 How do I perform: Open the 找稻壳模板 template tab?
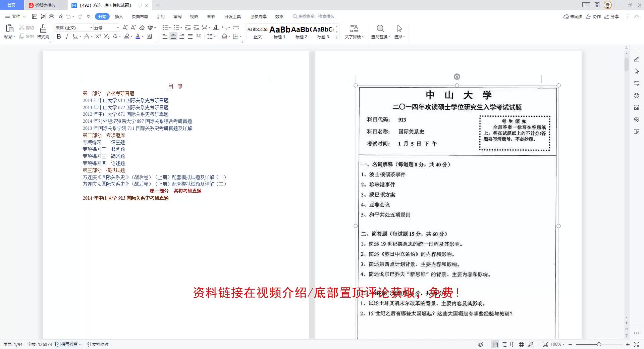click(45, 5)
